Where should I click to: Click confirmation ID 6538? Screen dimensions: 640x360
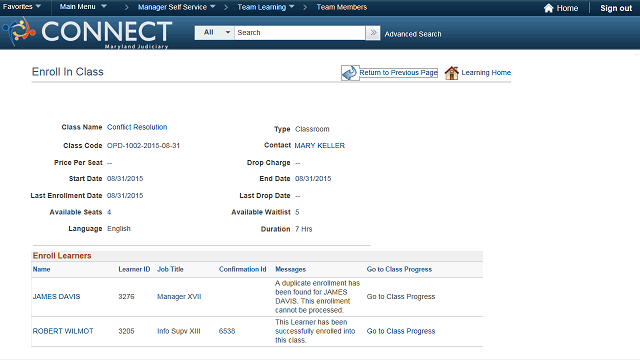point(227,331)
